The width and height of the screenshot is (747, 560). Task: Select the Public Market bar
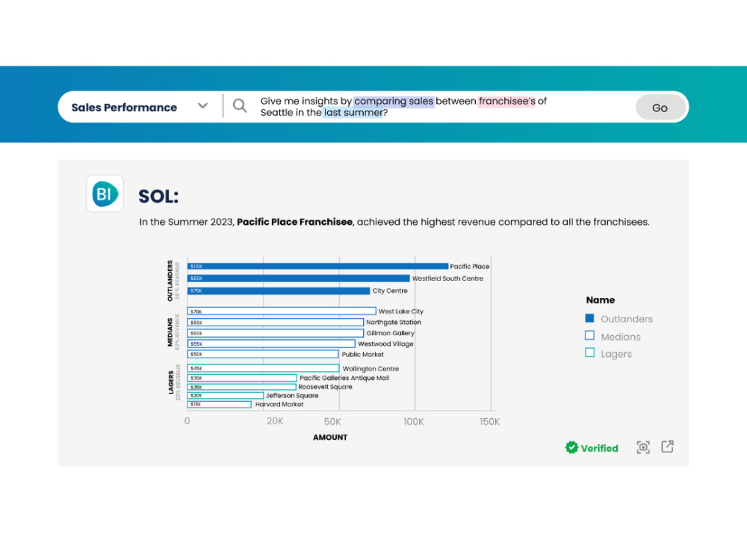click(x=263, y=354)
